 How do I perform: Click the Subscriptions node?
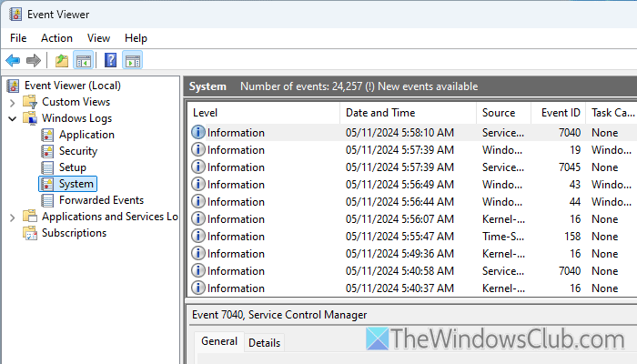coord(74,233)
